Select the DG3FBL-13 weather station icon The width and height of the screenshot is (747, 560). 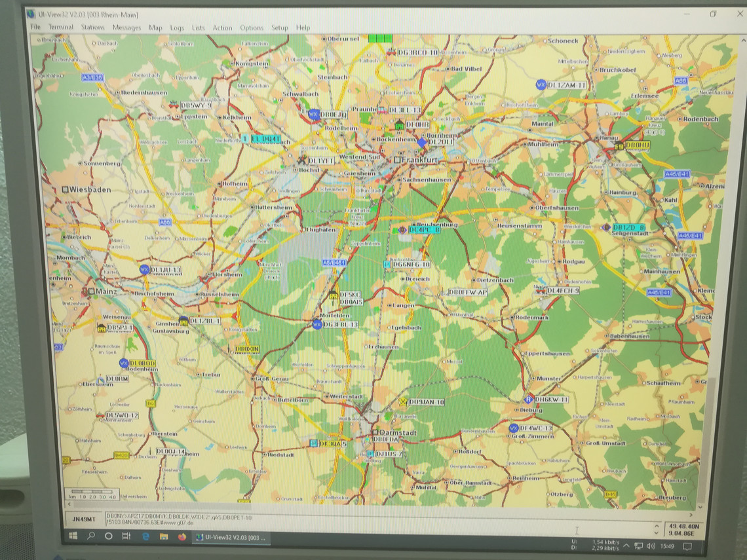click(x=316, y=324)
